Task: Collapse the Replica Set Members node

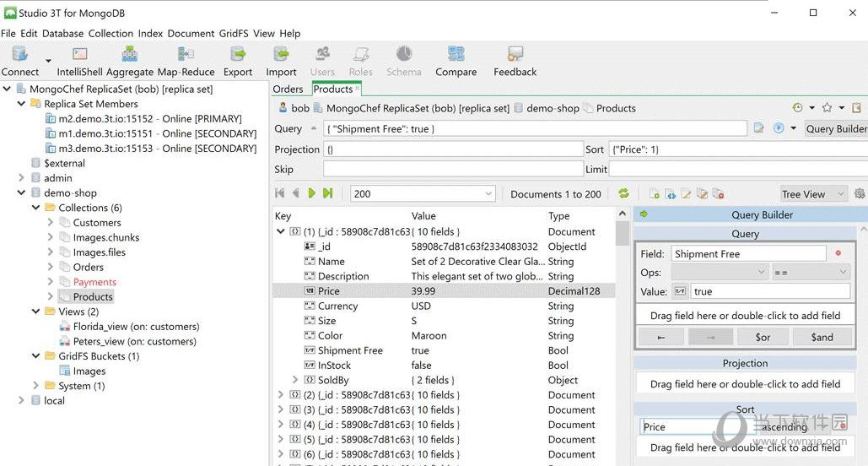Action: pyautogui.click(x=21, y=104)
